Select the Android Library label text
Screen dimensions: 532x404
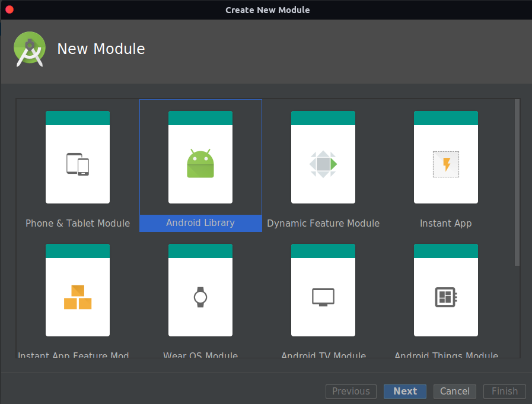point(200,223)
